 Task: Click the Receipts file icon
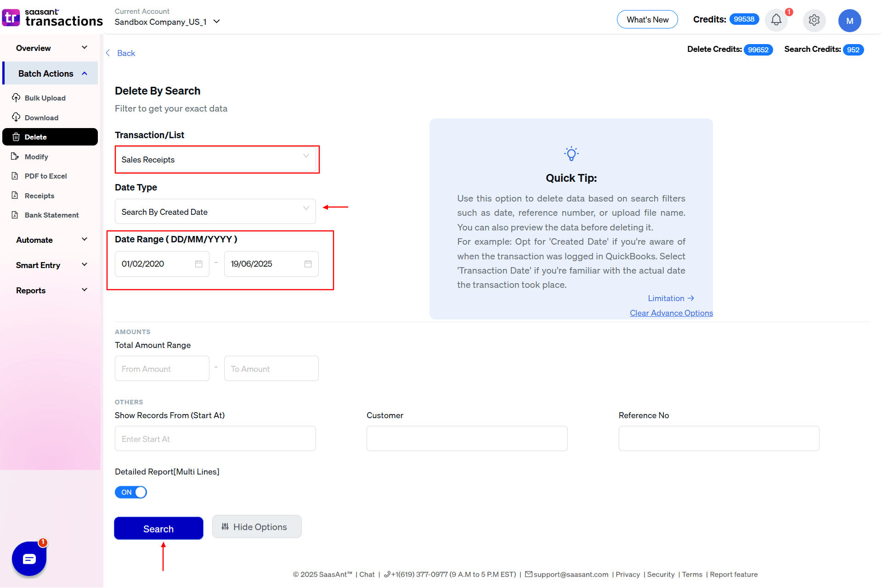(15, 196)
